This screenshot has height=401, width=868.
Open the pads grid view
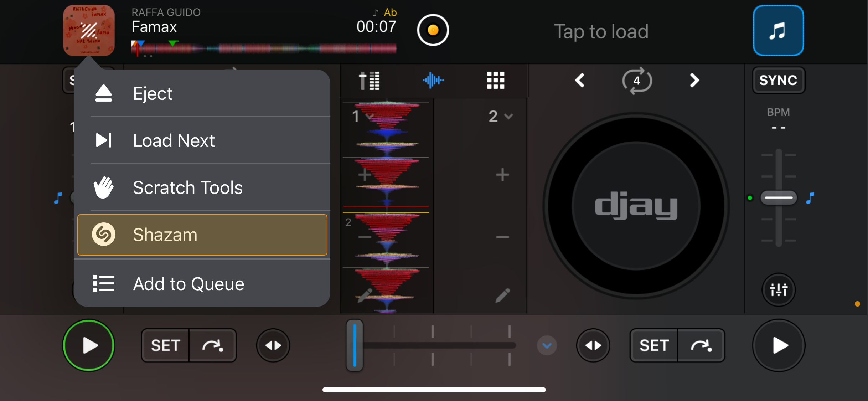tap(496, 81)
